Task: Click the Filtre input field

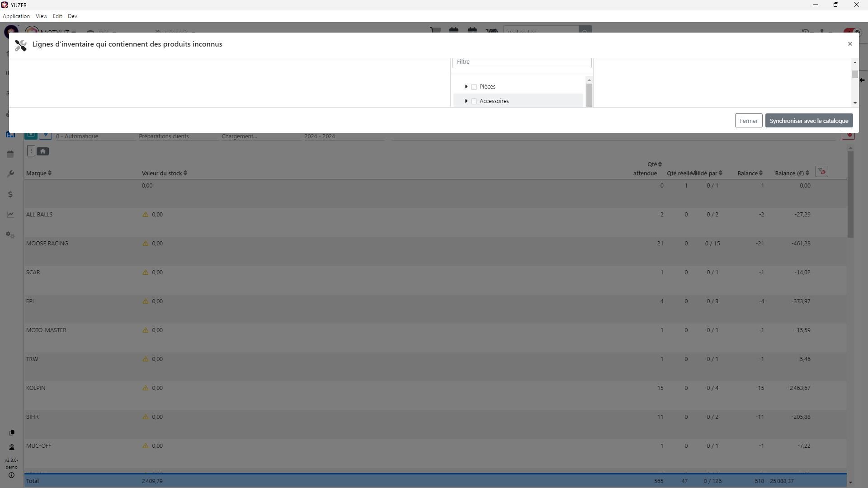Action: click(521, 62)
